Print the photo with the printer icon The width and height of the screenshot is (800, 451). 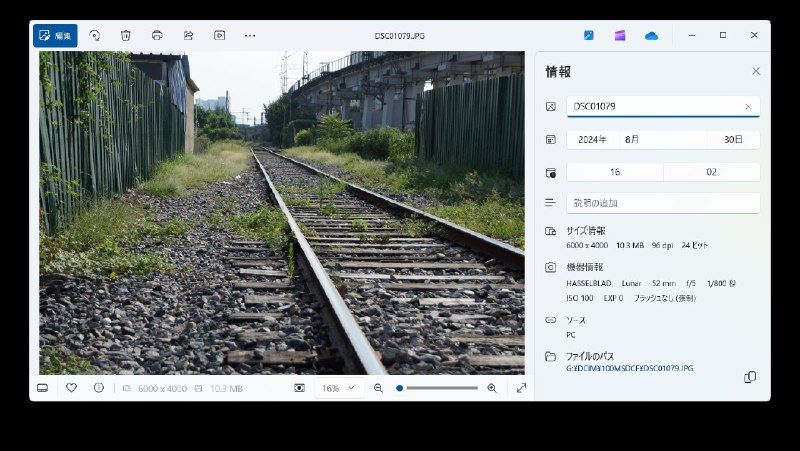pos(157,36)
